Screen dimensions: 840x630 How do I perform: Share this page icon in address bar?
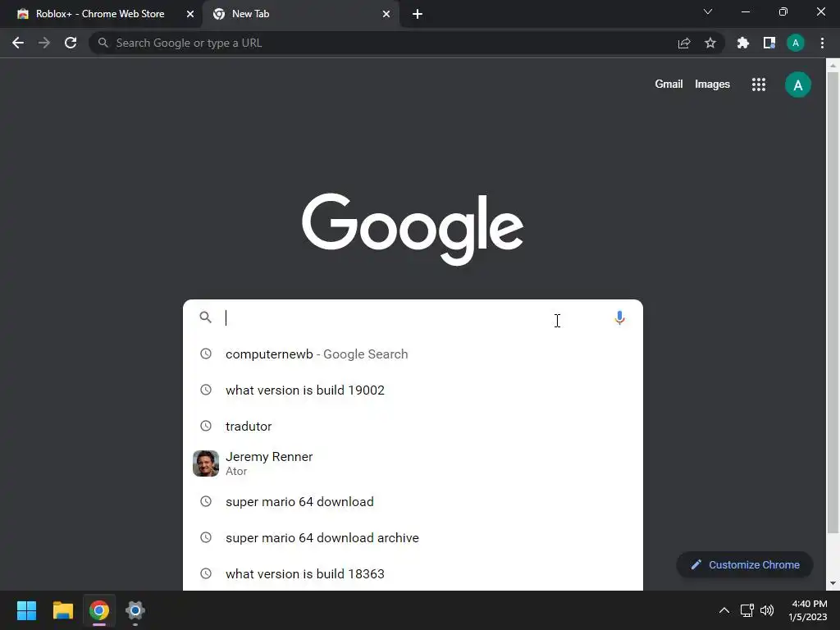pyautogui.click(x=684, y=43)
